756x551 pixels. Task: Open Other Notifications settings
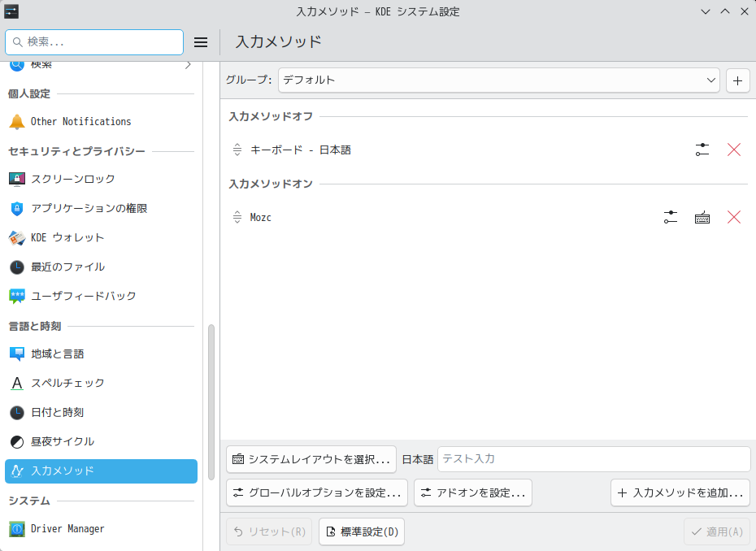[x=102, y=121]
